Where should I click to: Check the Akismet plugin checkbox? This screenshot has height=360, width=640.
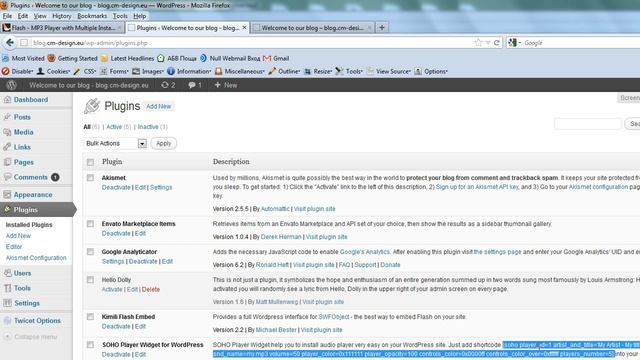click(90, 178)
